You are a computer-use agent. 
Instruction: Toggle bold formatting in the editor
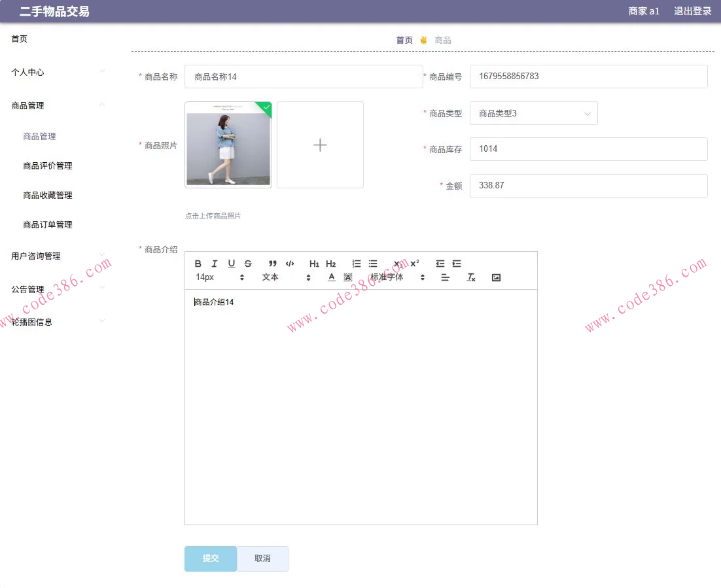pos(198,264)
